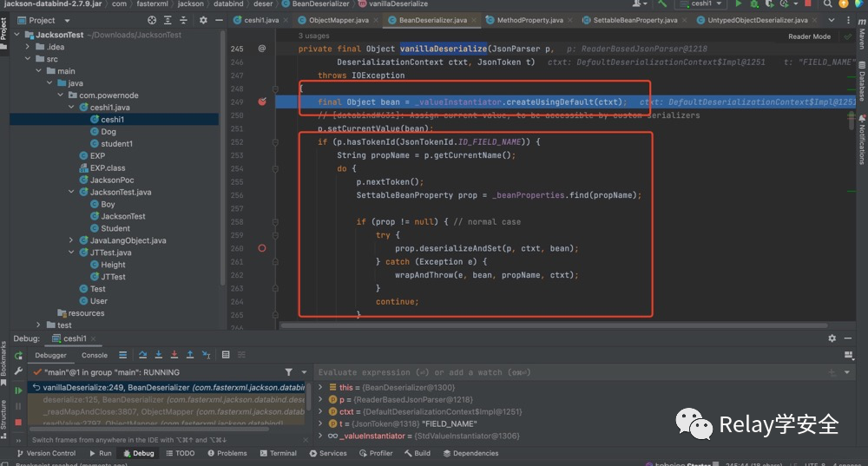This screenshot has height=466, width=868.
Task: Run ceshi1 with the green arrow
Action: tap(738, 3)
